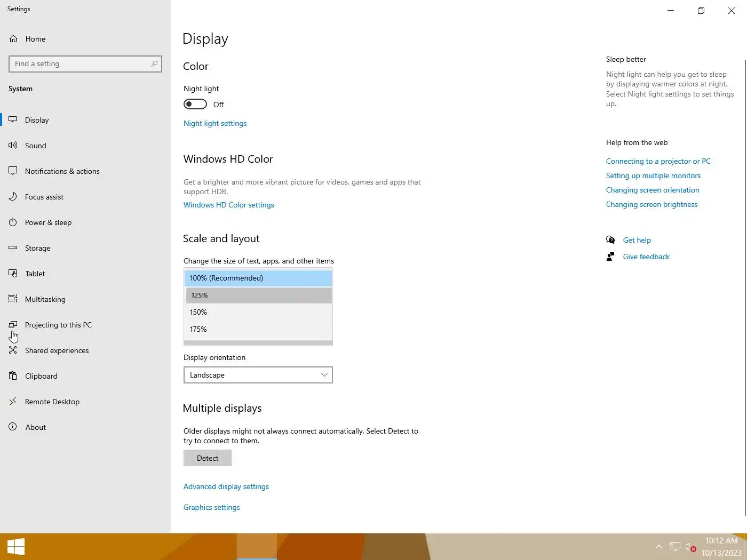Click the Focus assist moon icon
Screen dimensions: 747x560
pos(13,196)
